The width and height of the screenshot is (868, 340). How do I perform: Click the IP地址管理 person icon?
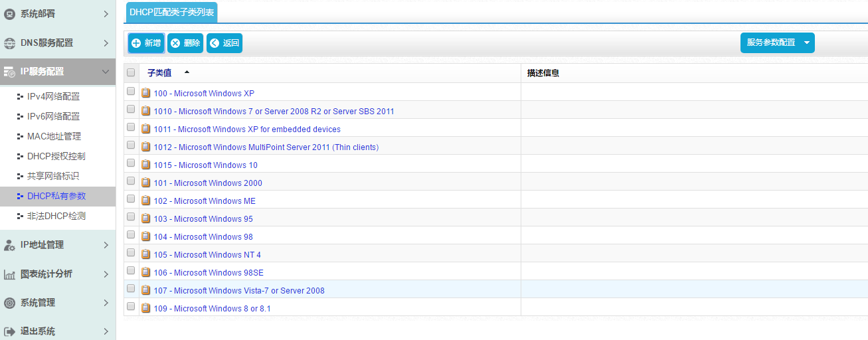tap(9, 245)
